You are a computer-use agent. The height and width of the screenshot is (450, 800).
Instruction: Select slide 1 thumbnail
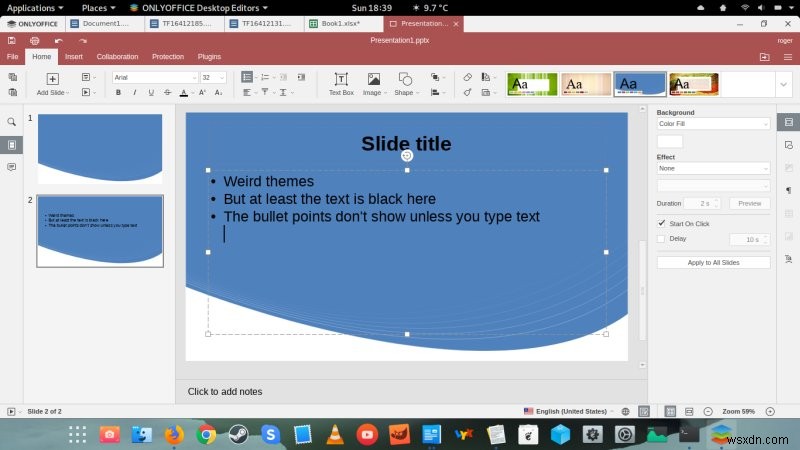pos(100,148)
